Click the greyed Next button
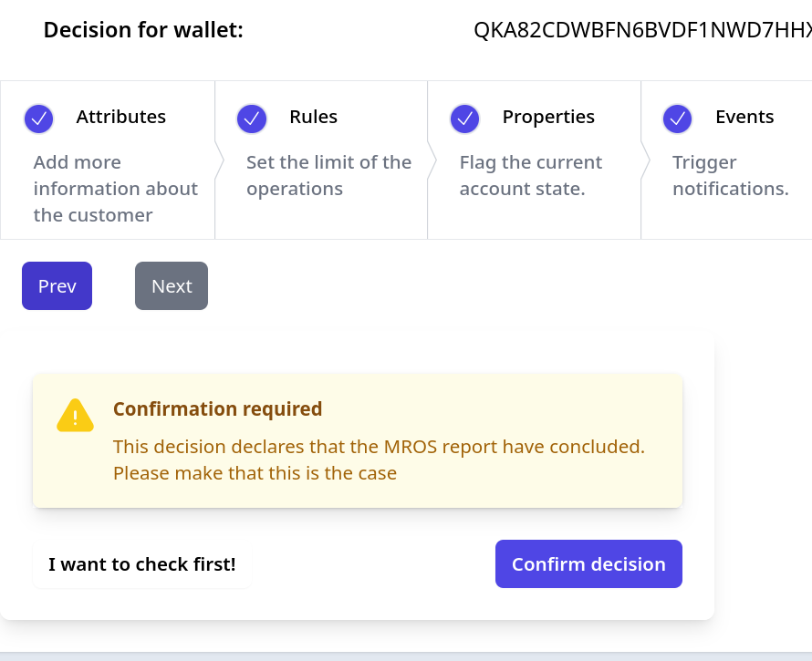The image size is (812, 661). pos(172,285)
